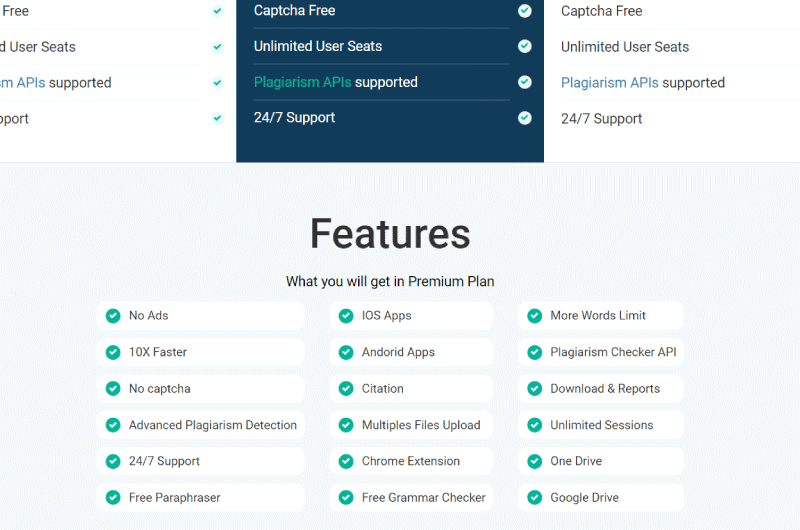Click the "More Words Limit" label
Viewport: 800px width, 530px height.
coord(598,316)
